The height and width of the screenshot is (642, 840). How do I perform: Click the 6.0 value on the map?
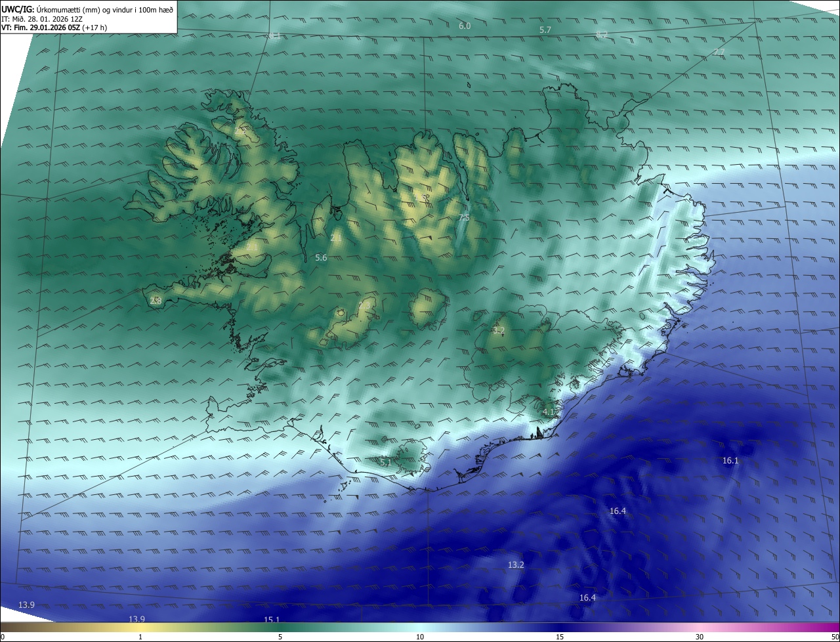point(465,26)
